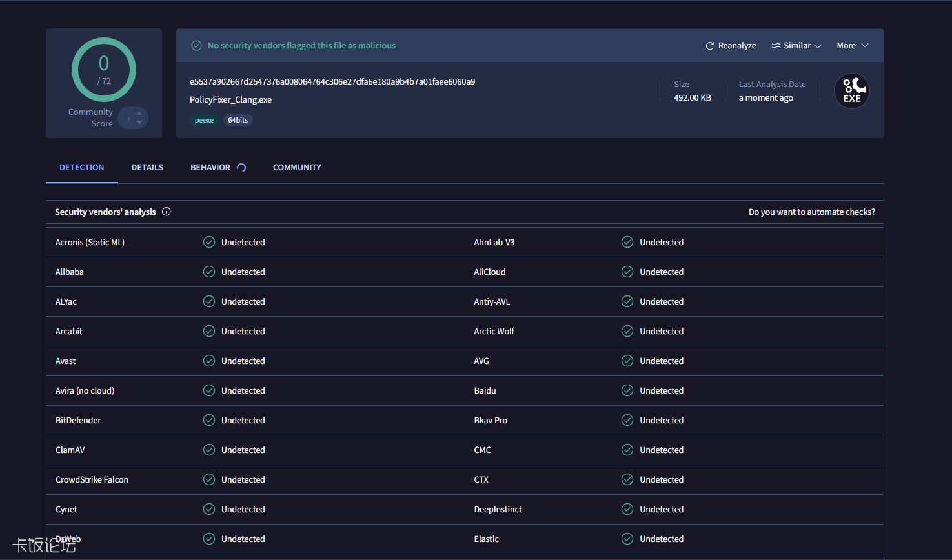Click info icon beside Security vendors' analysis
This screenshot has width=952, height=560.
[167, 212]
